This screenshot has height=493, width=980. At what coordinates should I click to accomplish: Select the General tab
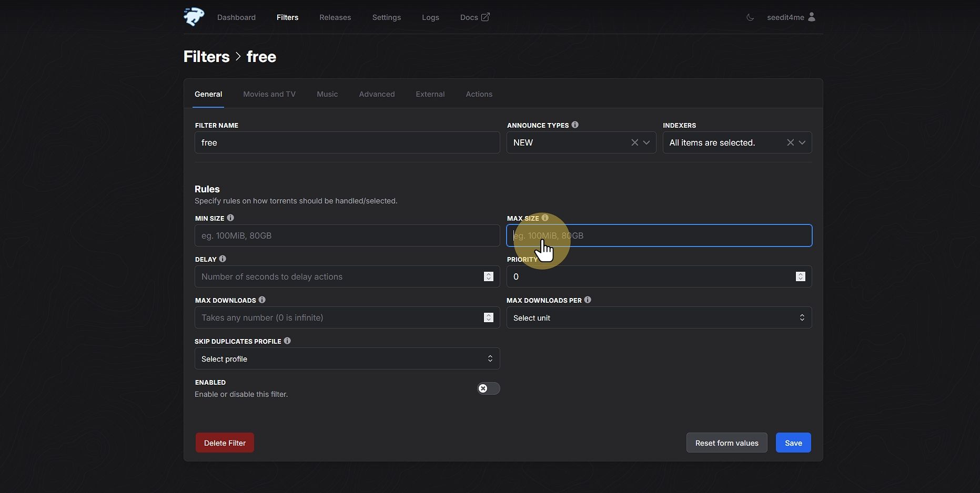[x=208, y=94]
